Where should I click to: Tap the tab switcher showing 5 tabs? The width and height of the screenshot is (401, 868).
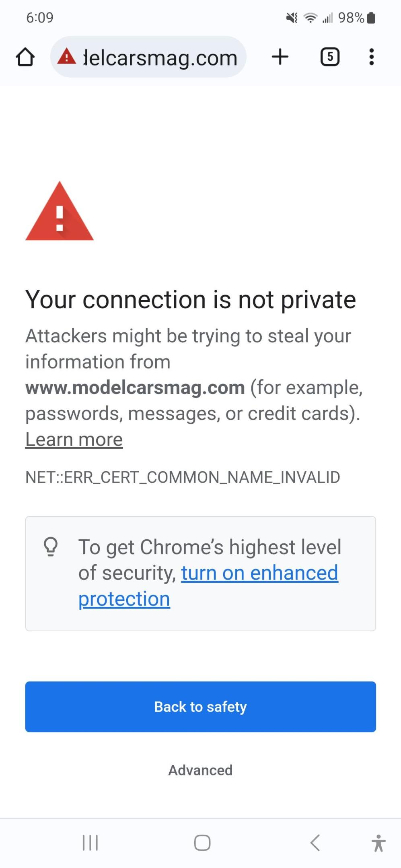pos(329,57)
